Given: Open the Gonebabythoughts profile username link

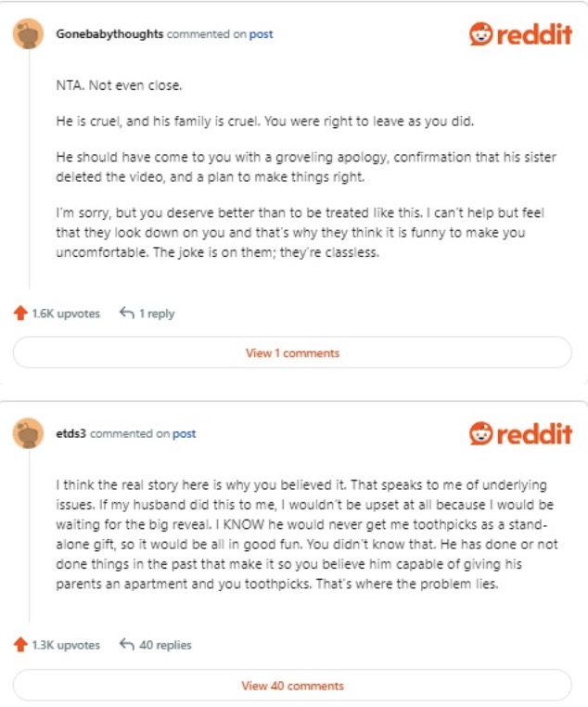Looking at the screenshot, I should tap(109, 34).
